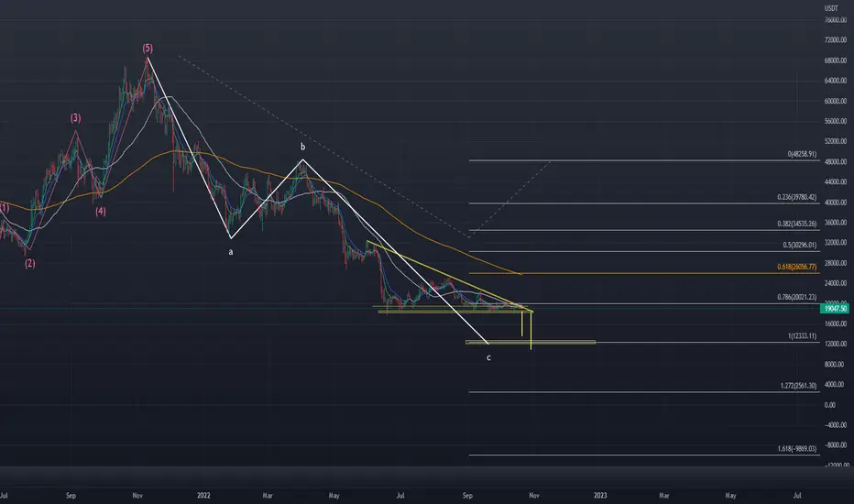Click the 60000.00 price axis value

point(836,102)
